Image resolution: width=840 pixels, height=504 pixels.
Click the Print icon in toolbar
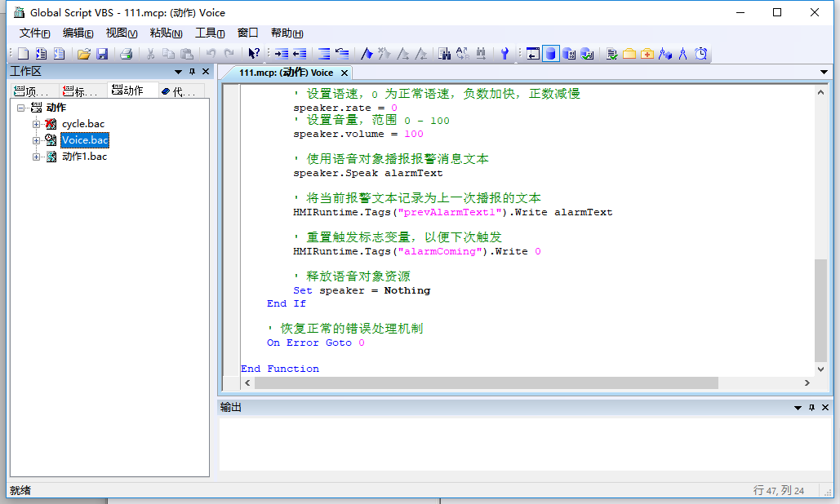click(126, 54)
